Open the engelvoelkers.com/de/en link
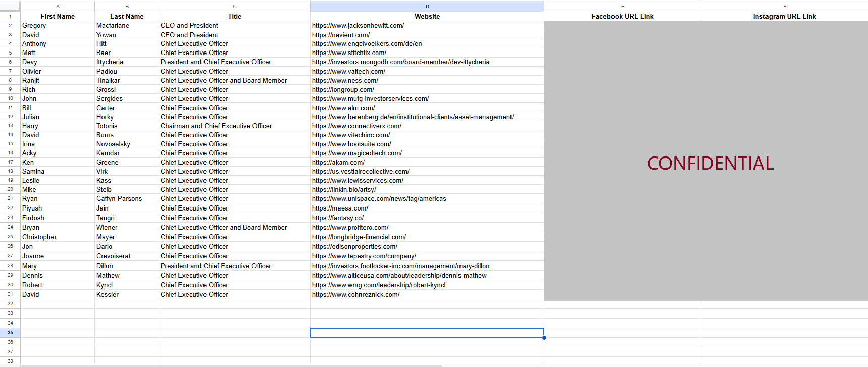Viewport: 868px width, 367px height. (367, 43)
